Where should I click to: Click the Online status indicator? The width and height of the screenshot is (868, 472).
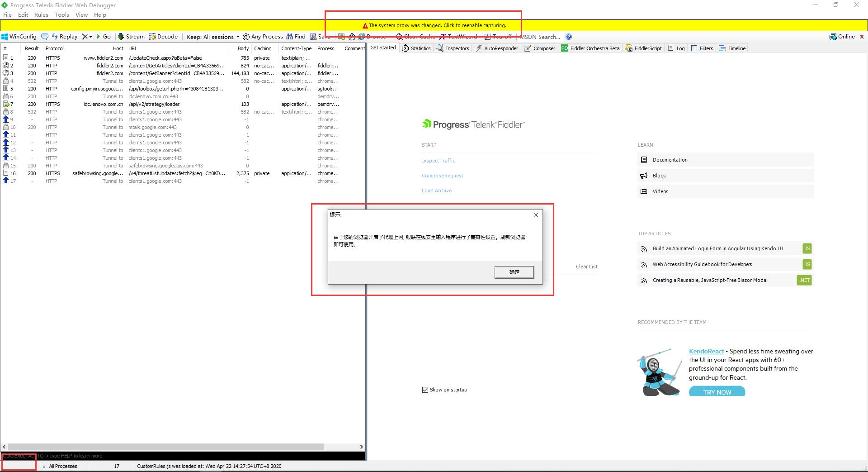(x=842, y=37)
